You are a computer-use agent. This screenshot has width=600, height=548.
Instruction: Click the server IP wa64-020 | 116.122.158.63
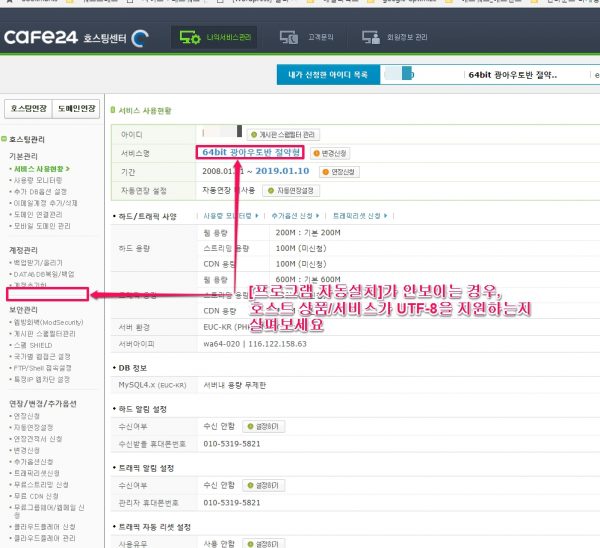(x=255, y=344)
